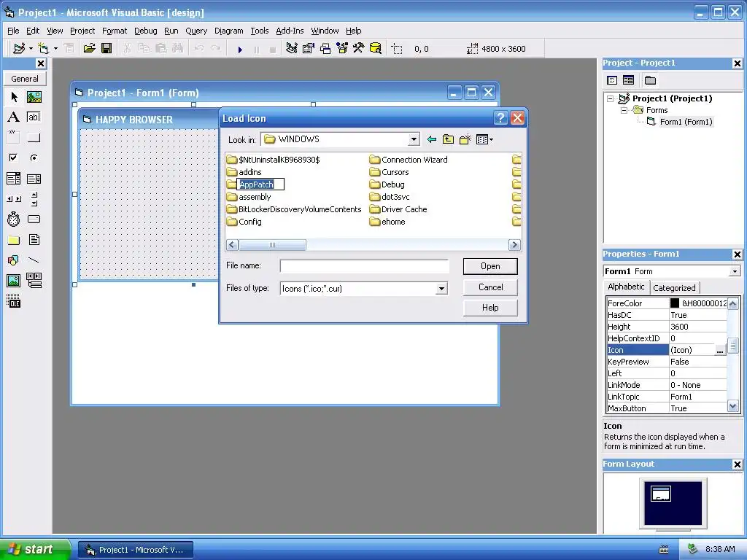Image resolution: width=747 pixels, height=560 pixels.
Task: Select the Label control tool
Action: (x=14, y=117)
